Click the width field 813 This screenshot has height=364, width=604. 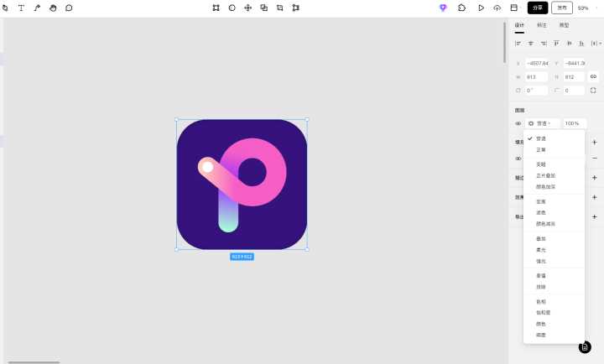point(537,76)
